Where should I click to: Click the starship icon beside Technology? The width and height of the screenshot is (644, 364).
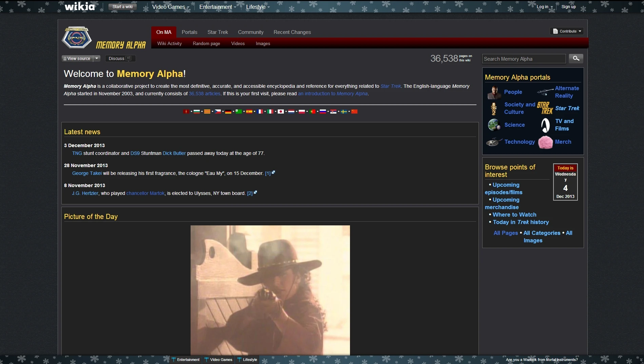[494, 142]
